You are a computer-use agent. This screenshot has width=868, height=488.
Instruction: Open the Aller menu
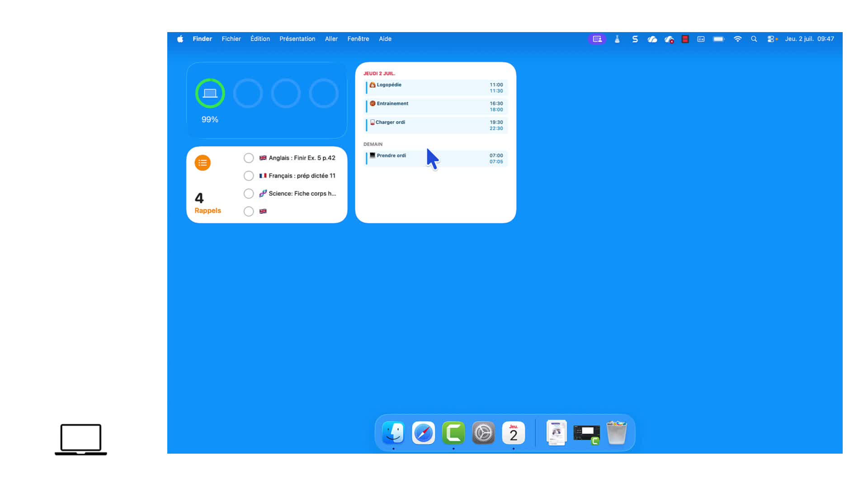pyautogui.click(x=331, y=39)
